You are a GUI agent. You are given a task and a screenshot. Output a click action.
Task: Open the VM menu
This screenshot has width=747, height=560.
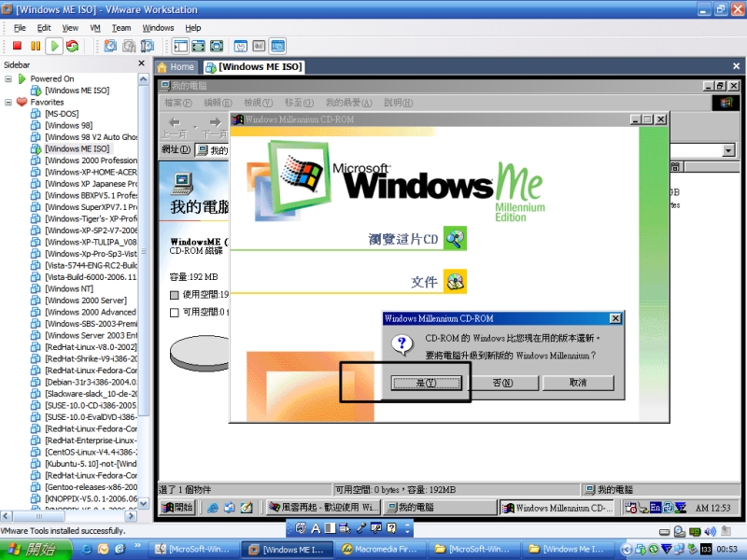[95, 28]
